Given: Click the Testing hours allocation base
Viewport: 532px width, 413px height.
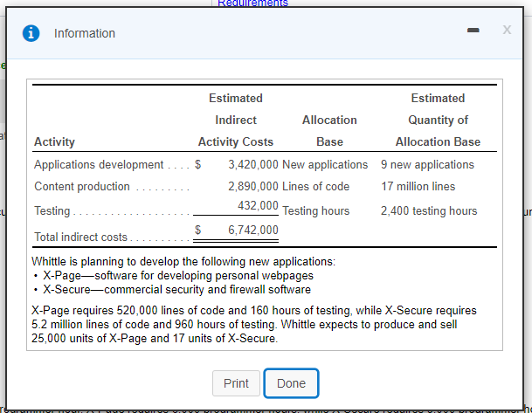Looking at the screenshot, I should pyautogui.click(x=316, y=211).
